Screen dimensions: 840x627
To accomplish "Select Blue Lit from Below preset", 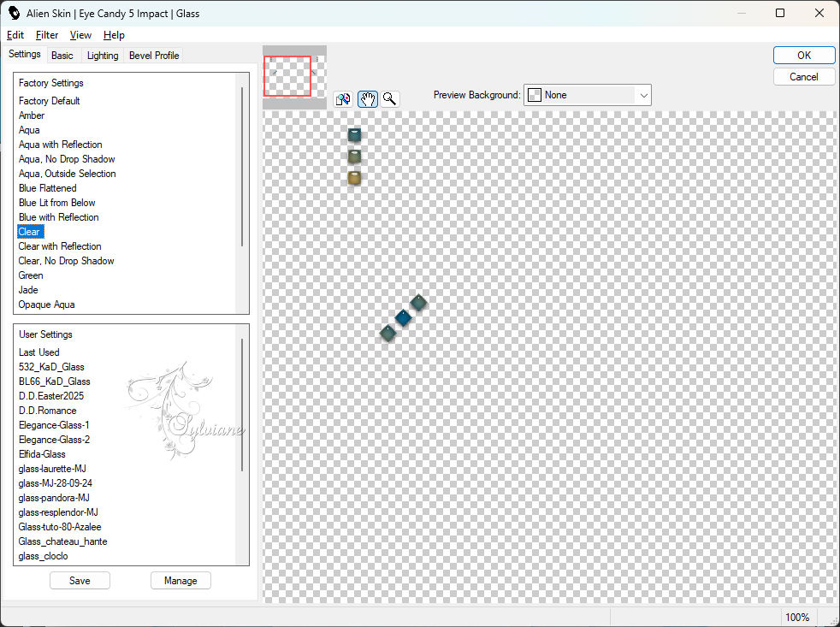I will 56,202.
